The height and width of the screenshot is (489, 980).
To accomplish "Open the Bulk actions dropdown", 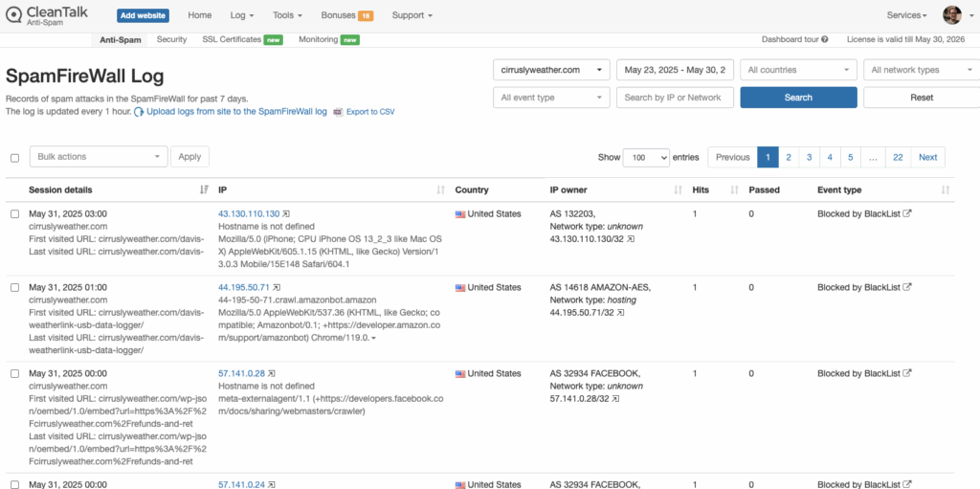I will pyautogui.click(x=99, y=156).
